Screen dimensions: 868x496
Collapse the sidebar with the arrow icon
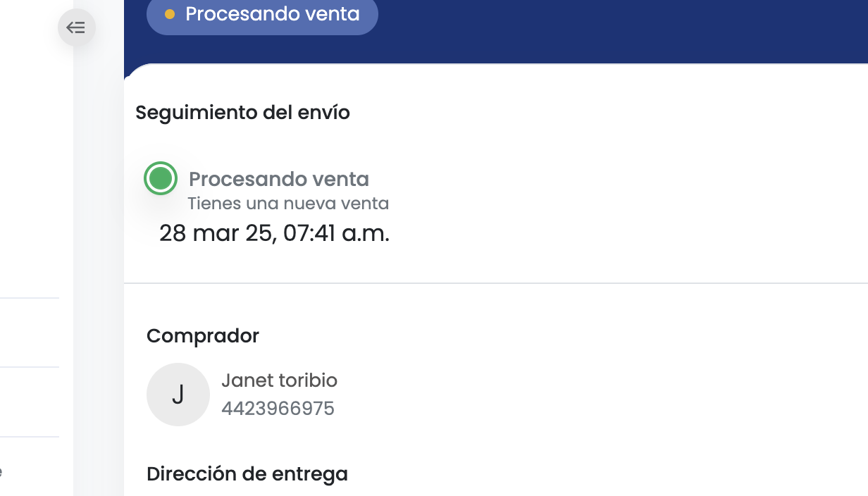(x=76, y=27)
